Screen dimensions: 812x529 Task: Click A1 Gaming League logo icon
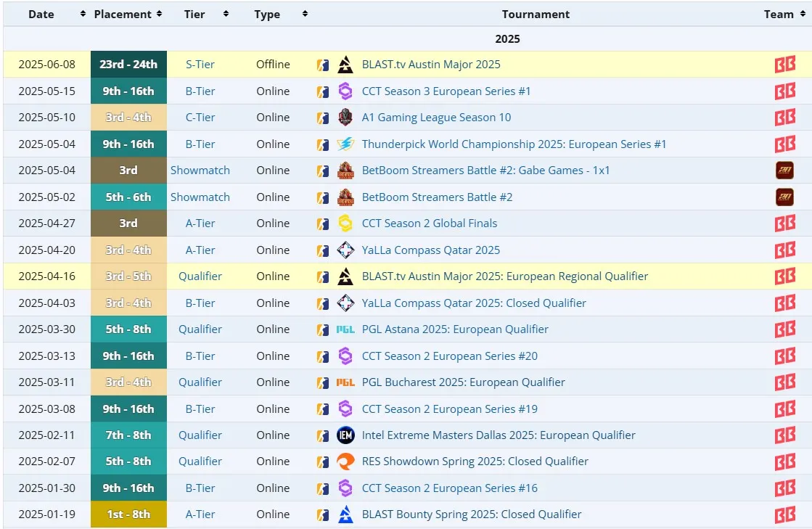click(x=345, y=118)
